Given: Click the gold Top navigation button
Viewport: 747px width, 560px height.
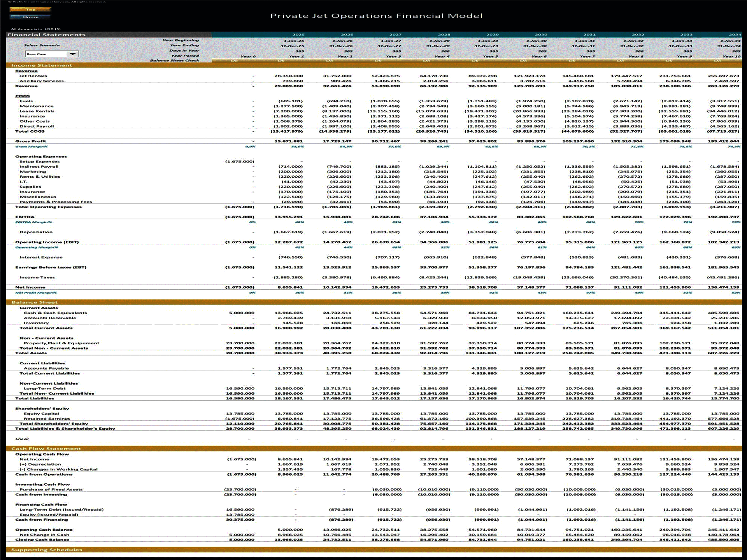Looking at the screenshot, I should point(30,10).
